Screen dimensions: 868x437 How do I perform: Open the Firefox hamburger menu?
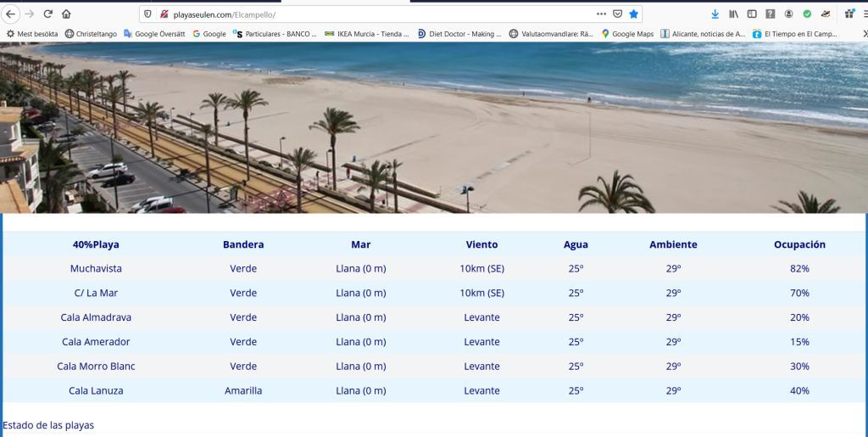865,14
